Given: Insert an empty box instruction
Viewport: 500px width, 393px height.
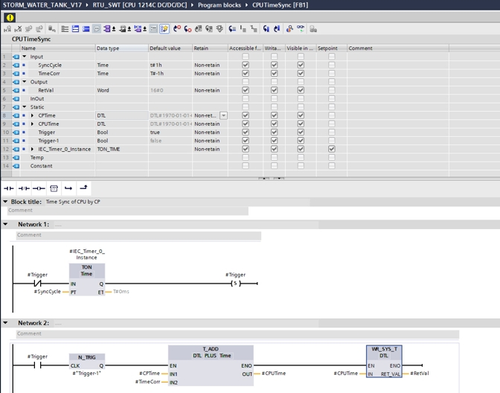Looking at the screenshot, I should [x=54, y=189].
